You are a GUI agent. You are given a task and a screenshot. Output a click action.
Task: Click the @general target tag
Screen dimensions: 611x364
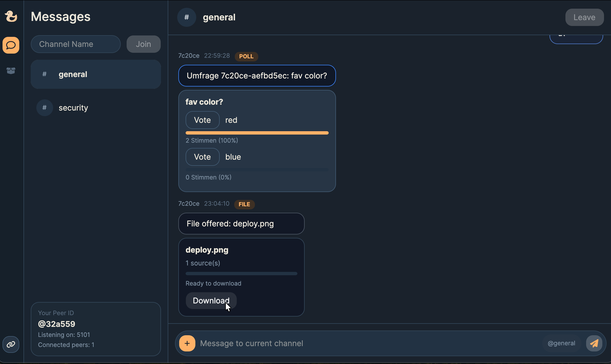click(562, 343)
